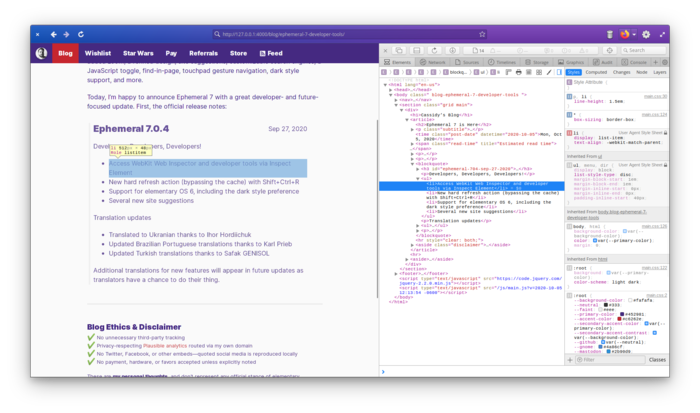Click the inspector dock layout icon
700x413 pixels.
pyautogui.click(x=417, y=50)
